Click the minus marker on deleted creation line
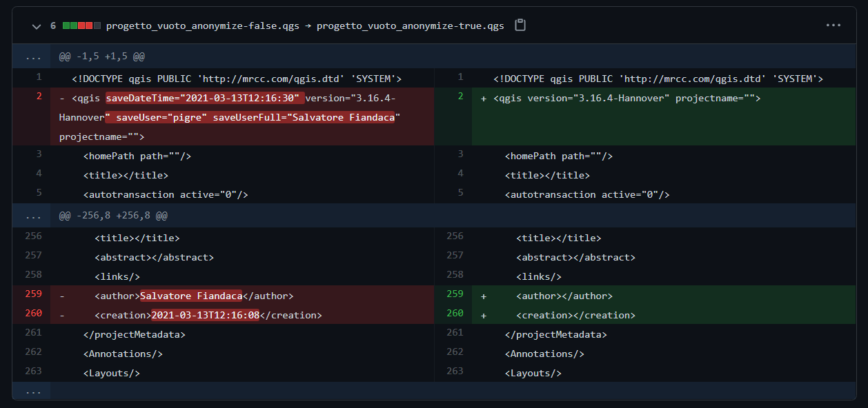This screenshot has width=868, height=408. click(62, 316)
